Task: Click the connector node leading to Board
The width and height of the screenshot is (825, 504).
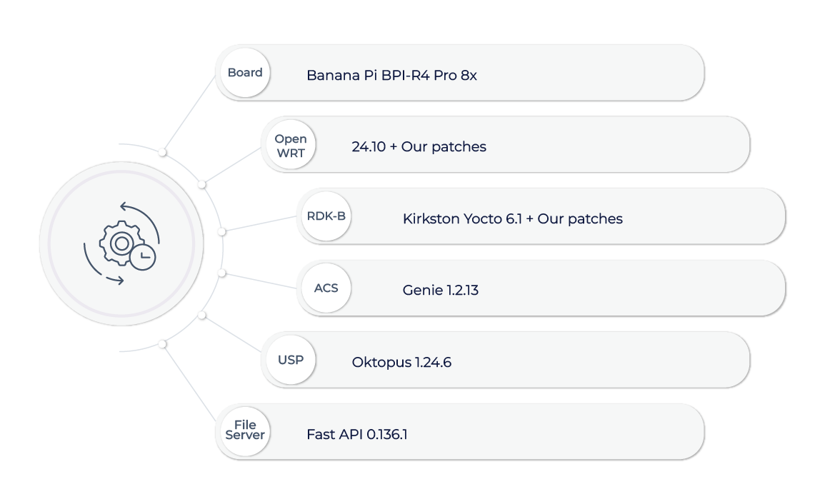Action: (163, 152)
